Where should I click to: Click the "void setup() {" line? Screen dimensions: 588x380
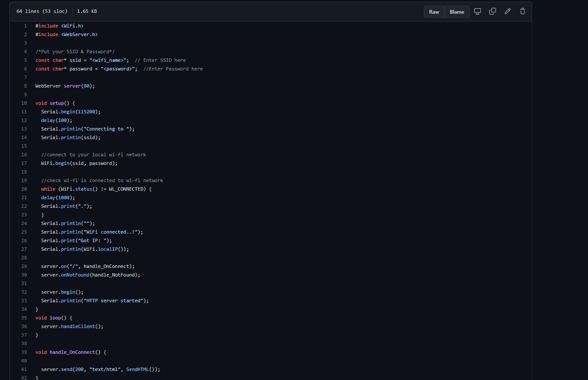click(x=55, y=103)
